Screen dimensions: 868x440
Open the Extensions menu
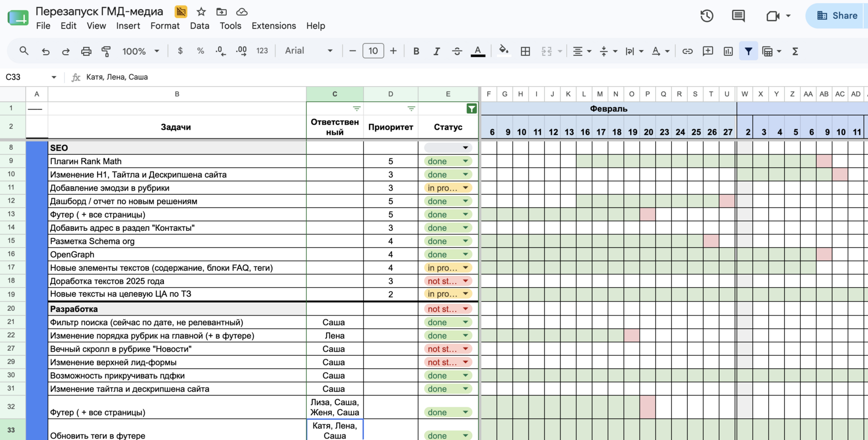274,26
